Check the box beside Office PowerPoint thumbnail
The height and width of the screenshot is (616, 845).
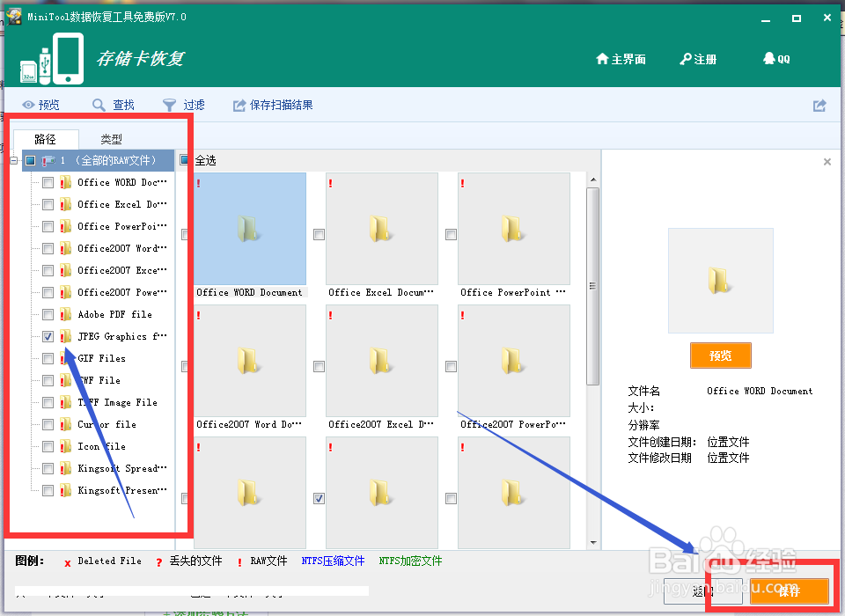tap(451, 234)
